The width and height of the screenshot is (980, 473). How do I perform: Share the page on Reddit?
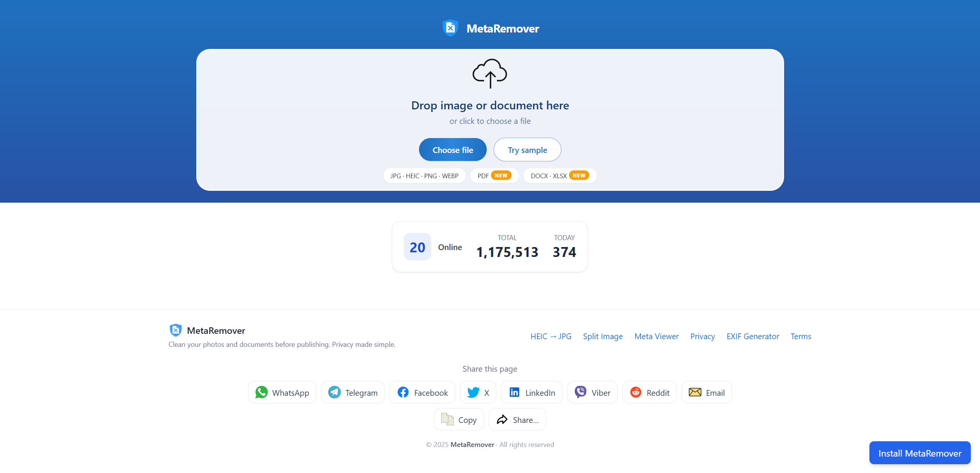(649, 392)
